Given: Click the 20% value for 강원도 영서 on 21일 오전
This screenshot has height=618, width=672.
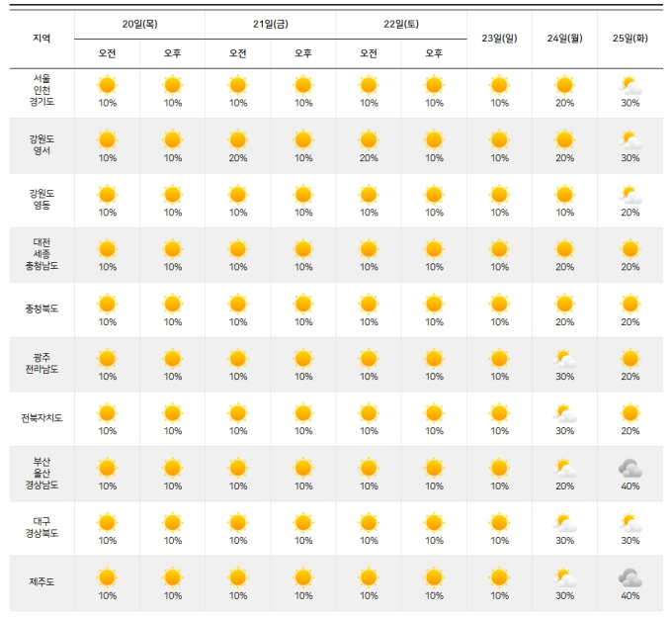Looking at the screenshot, I should coord(238,158).
